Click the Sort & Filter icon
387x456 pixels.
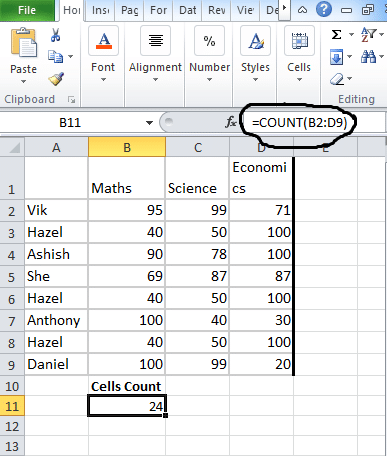pos(368,34)
